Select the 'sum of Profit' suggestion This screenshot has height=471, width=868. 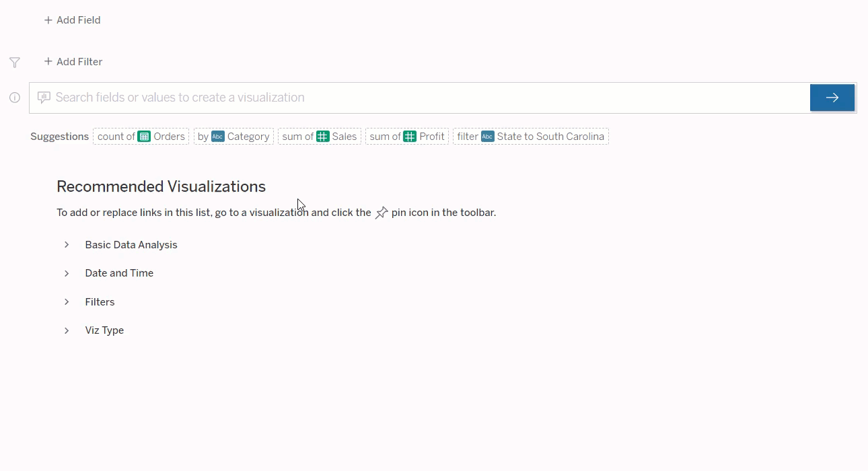(406, 136)
